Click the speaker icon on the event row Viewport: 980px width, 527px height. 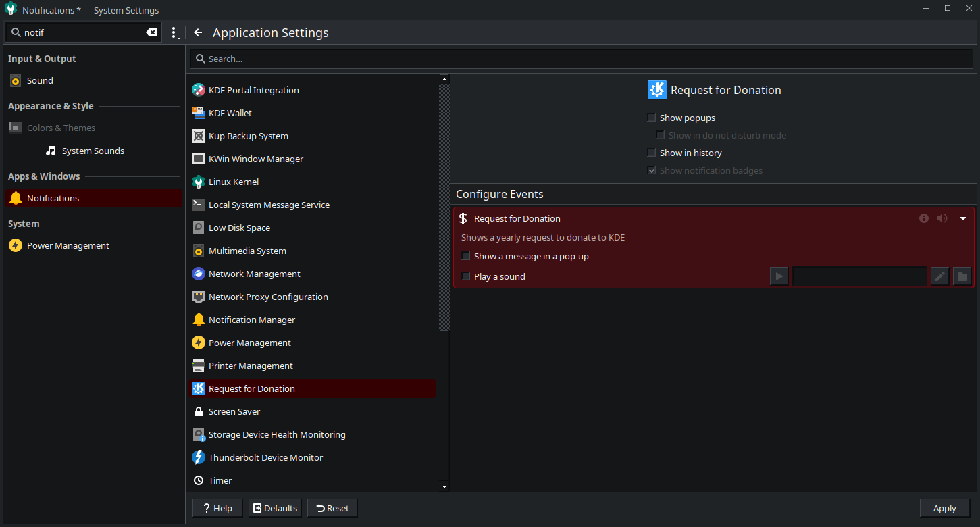click(942, 218)
